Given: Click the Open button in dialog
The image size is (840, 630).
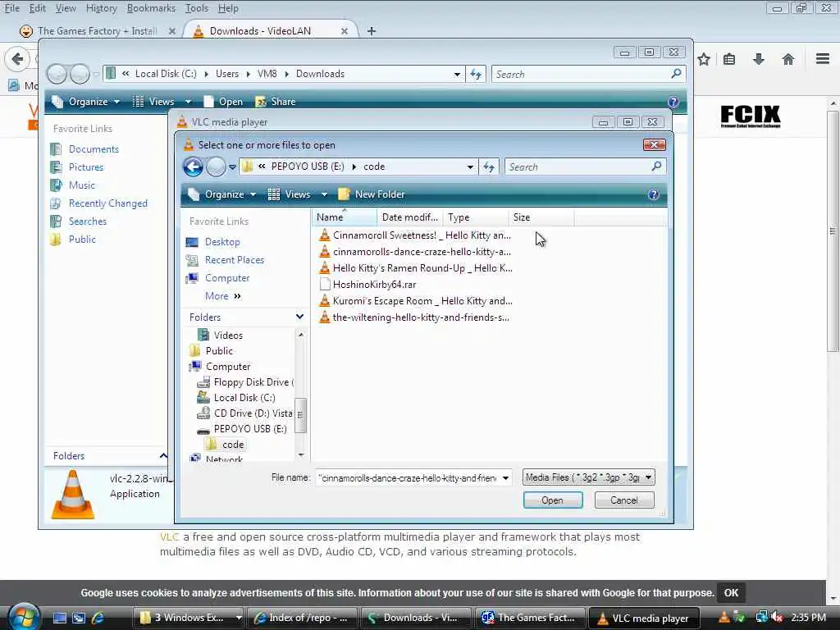Looking at the screenshot, I should [x=553, y=500].
